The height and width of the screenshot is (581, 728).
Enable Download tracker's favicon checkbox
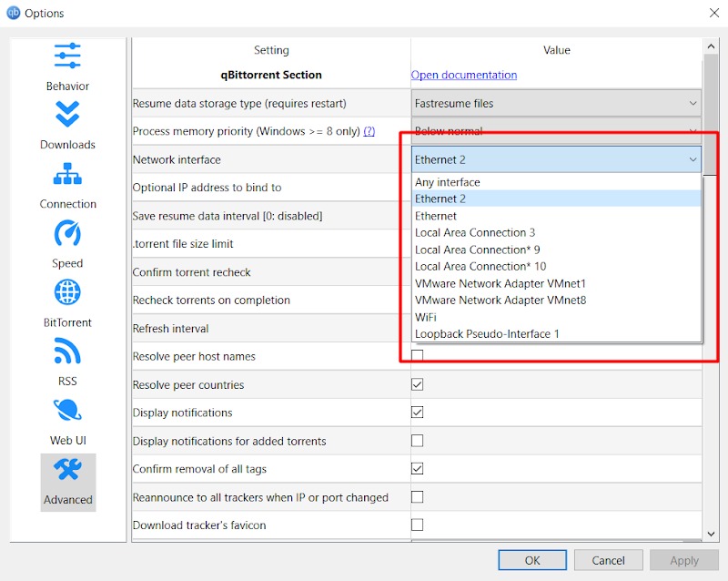(x=417, y=525)
